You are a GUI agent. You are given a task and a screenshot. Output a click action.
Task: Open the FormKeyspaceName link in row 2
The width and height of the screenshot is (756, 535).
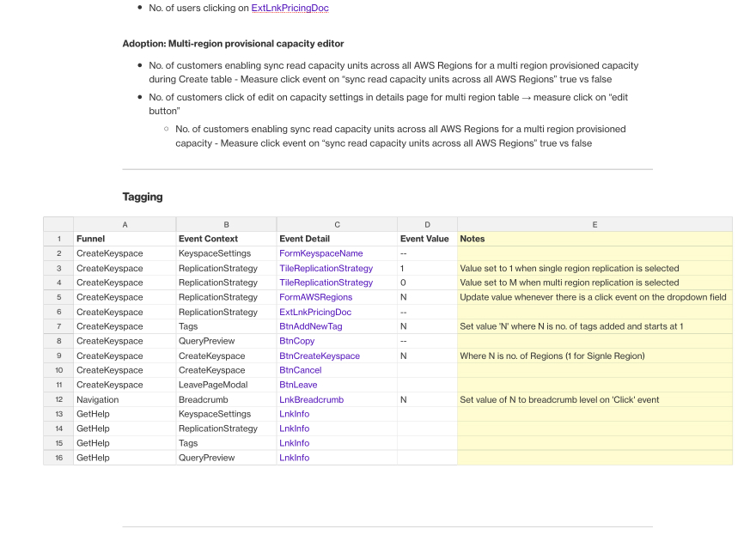point(321,253)
